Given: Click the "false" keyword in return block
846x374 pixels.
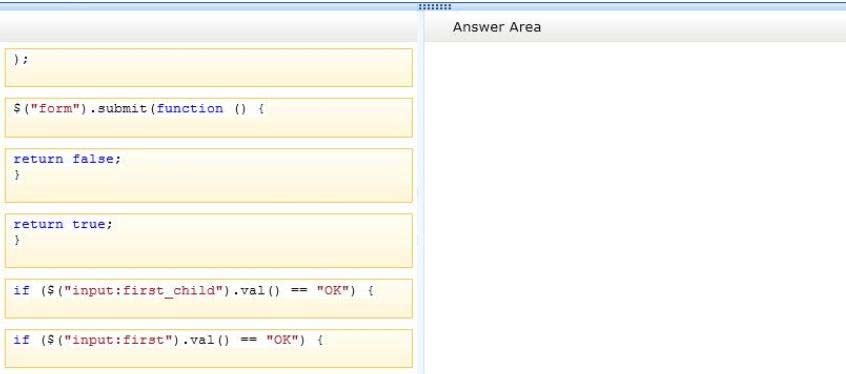Looking at the screenshot, I should coord(93,159).
